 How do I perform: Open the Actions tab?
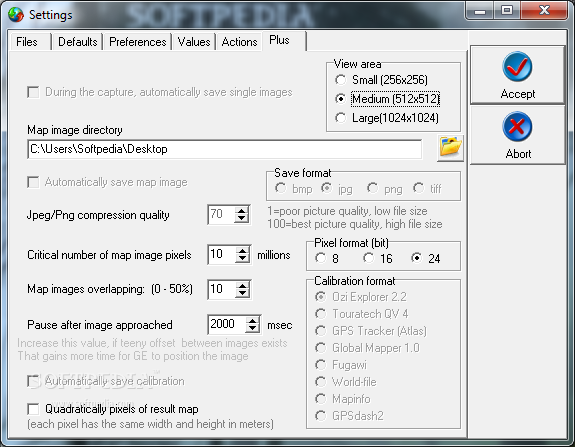(239, 42)
